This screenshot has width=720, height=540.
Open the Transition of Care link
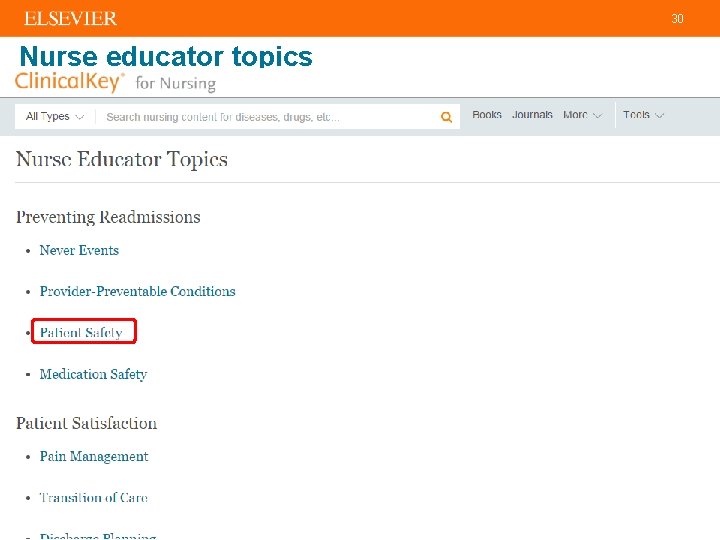(94, 497)
